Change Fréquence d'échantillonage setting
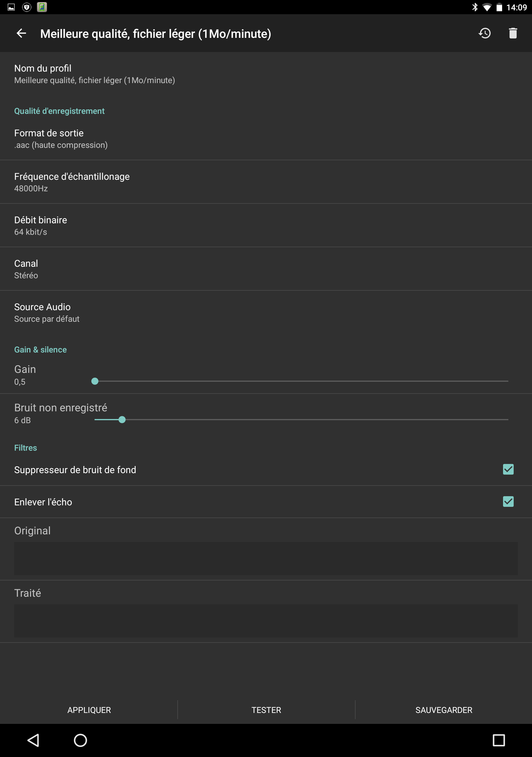The image size is (532, 757). pos(266,182)
